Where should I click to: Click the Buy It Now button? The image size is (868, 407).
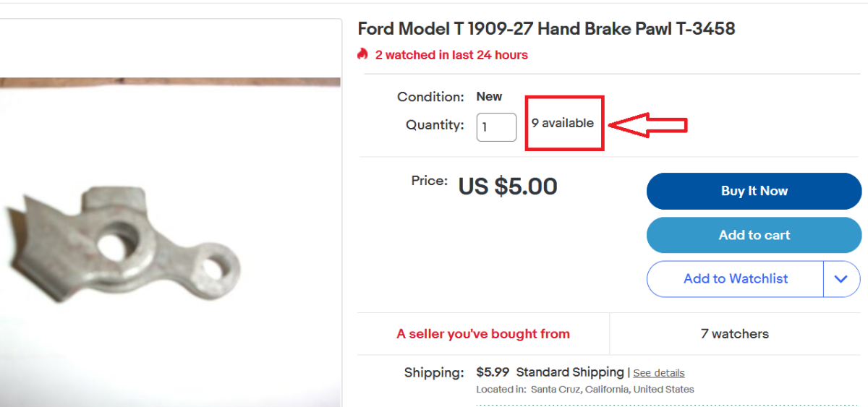[x=754, y=191]
